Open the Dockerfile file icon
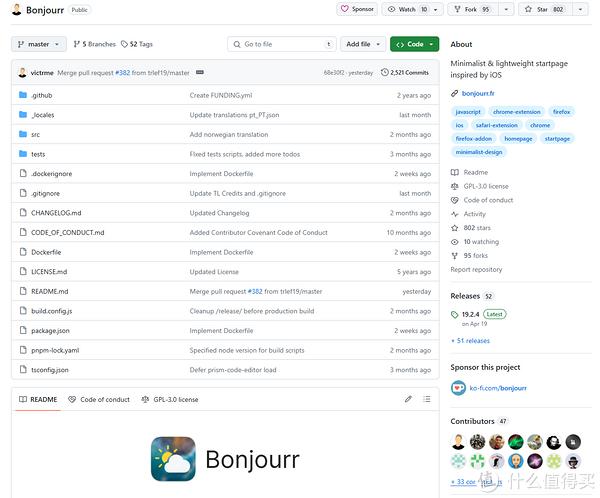The image size is (600, 498). (23, 252)
